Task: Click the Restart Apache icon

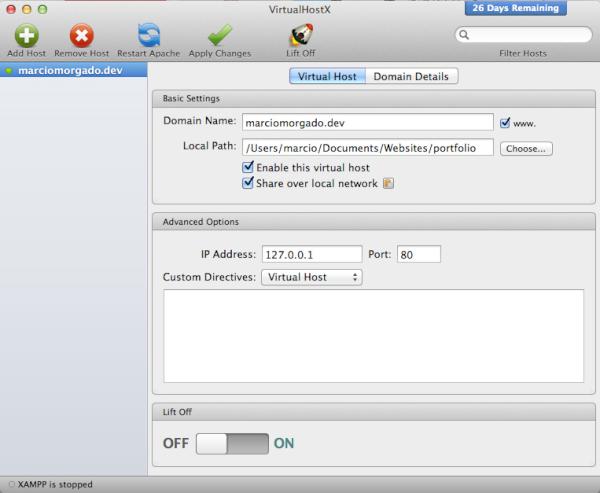Action: click(x=149, y=35)
